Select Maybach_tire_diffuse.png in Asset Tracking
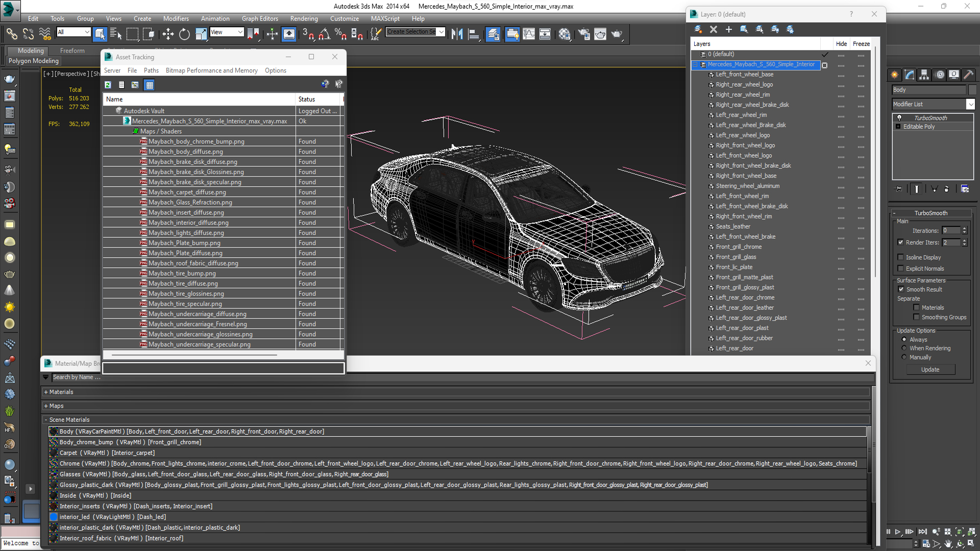Image resolution: width=980 pixels, height=551 pixels. coord(183,284)
